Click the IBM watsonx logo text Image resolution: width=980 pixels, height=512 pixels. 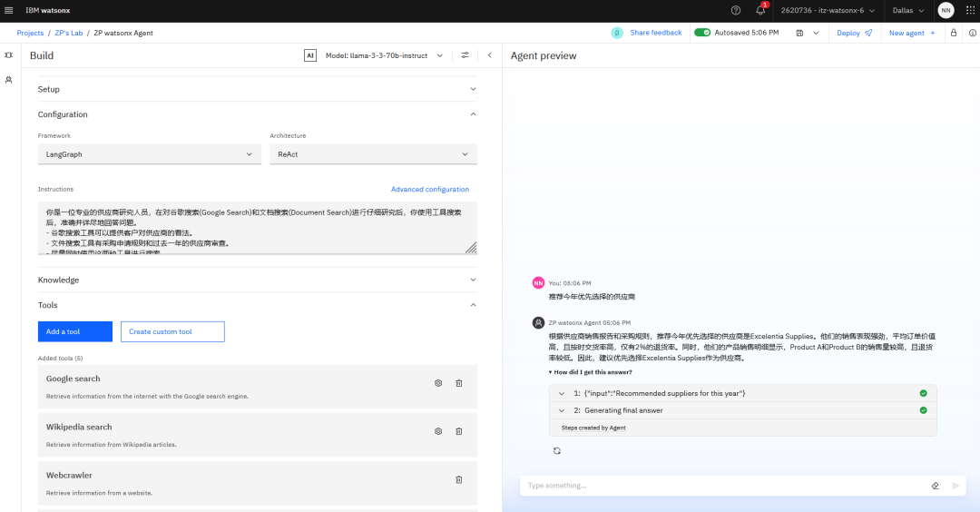pyautogui.click(x=47, y=11)
